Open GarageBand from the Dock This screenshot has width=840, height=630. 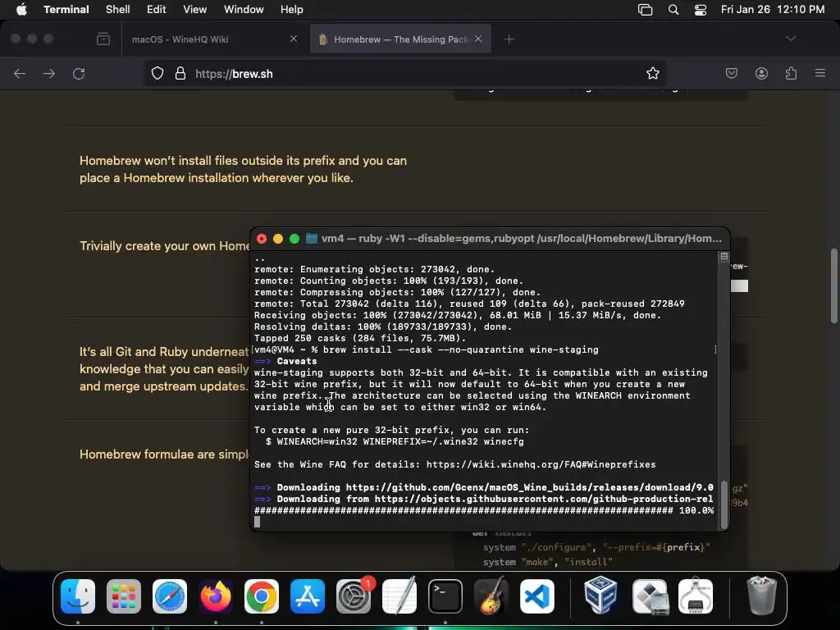tap(491, 596)
